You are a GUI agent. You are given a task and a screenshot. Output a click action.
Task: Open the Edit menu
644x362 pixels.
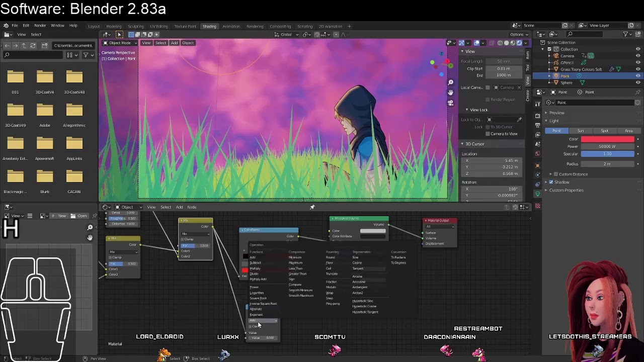click(x=26, y=26)
